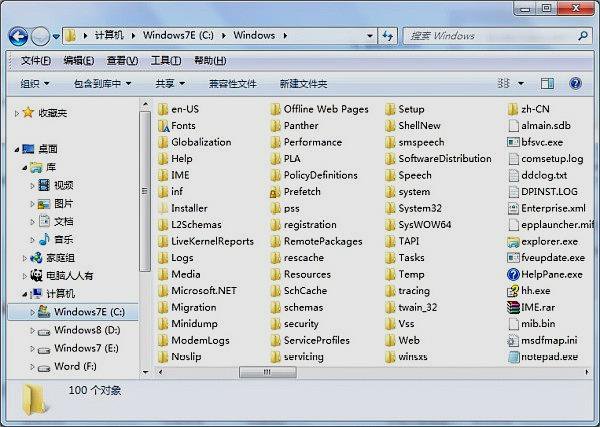600x427 pixels.
Task: Open the 帮助(H) menu
Action: [210, 60]
